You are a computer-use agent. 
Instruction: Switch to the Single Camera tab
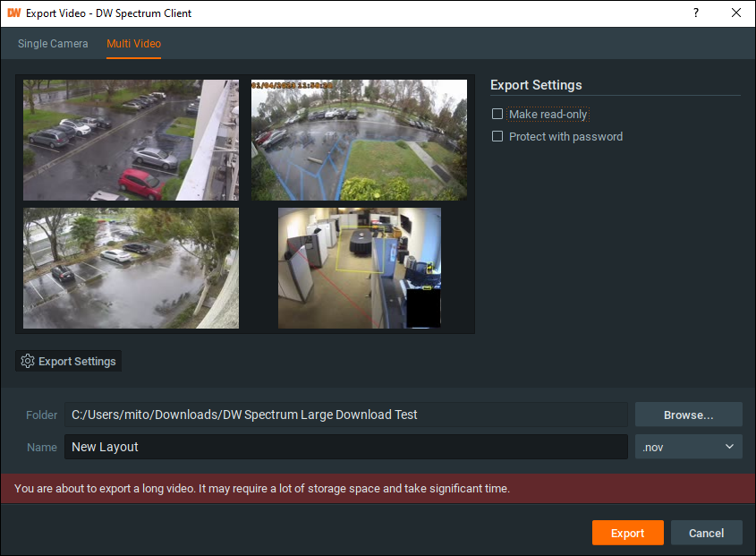click(x=53, y=44)
